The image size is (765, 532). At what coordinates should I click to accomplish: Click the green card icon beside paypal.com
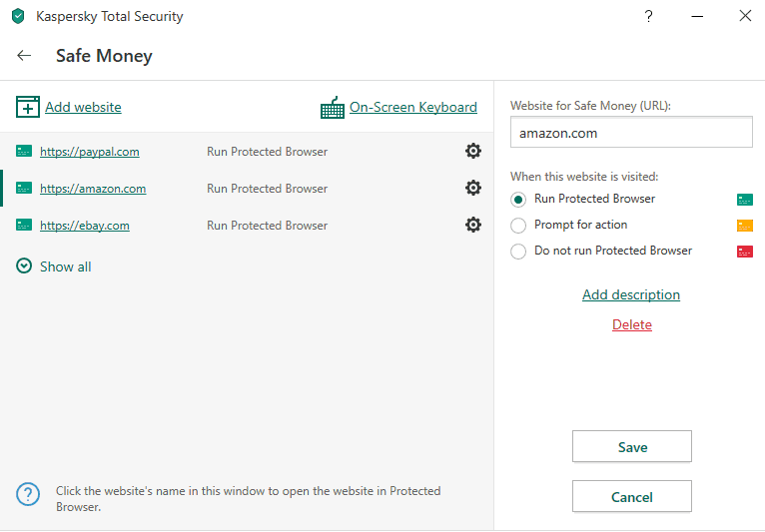coord(24,151)
